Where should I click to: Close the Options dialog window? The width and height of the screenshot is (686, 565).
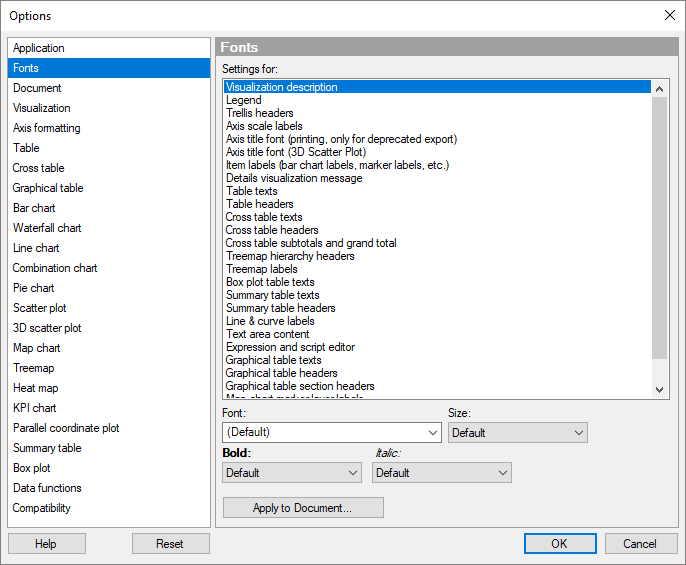click(x=668, y=15)
